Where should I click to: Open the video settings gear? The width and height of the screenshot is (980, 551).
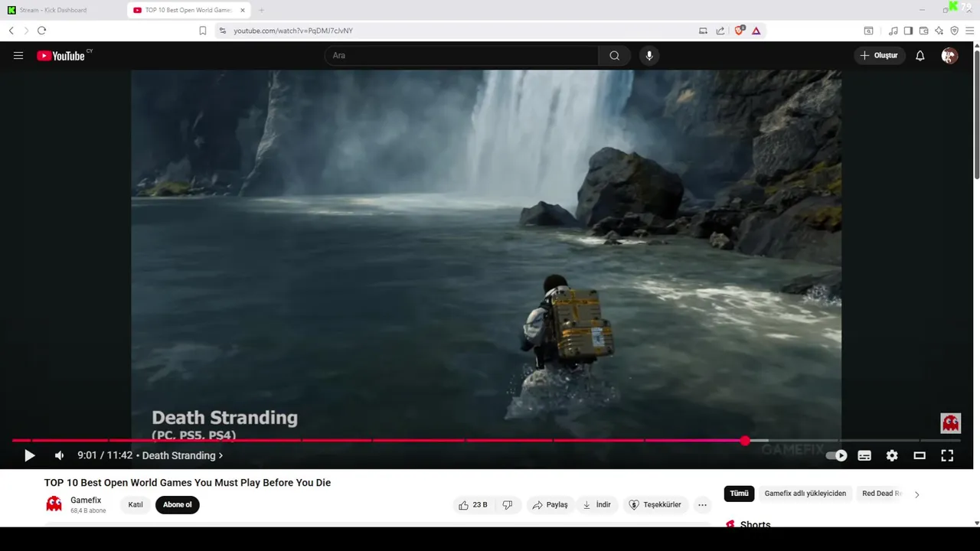coord(892,455)
